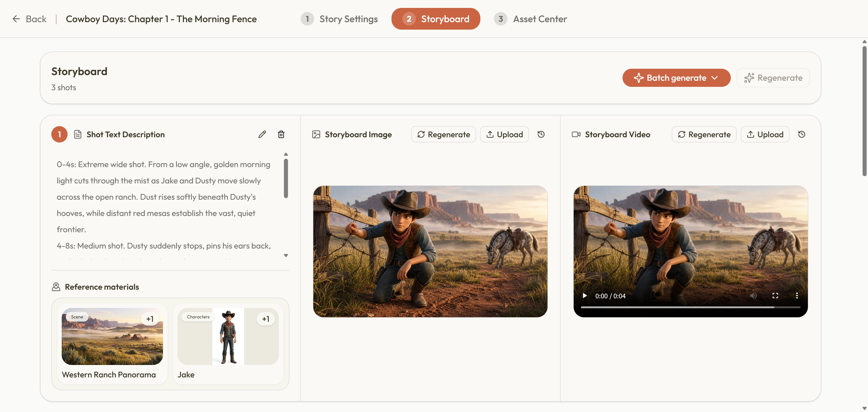The image size is (868, 412).
Task: Go back using the Back arrow
Action: 29,19
